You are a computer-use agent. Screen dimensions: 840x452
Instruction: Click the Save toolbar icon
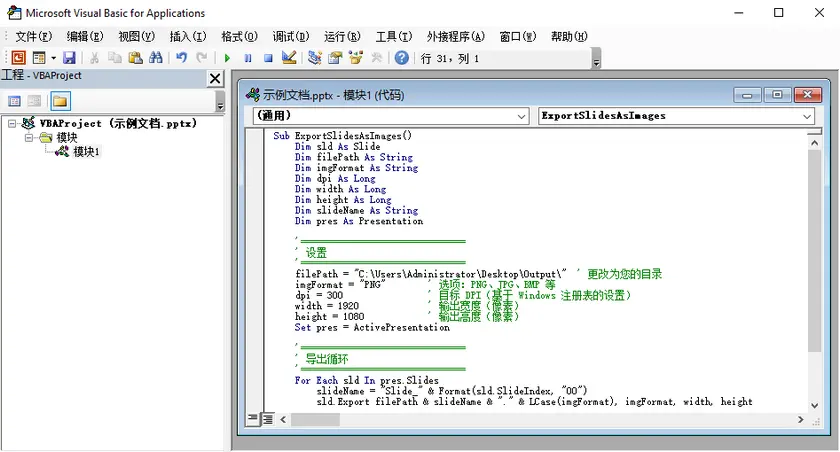click(70, 58)
